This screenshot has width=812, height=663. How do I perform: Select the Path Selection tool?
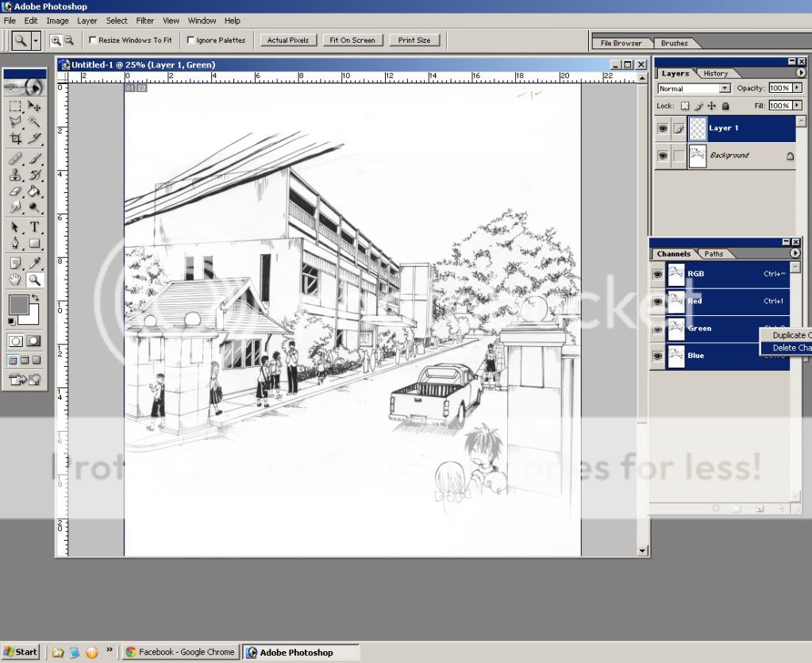[16, 227]
